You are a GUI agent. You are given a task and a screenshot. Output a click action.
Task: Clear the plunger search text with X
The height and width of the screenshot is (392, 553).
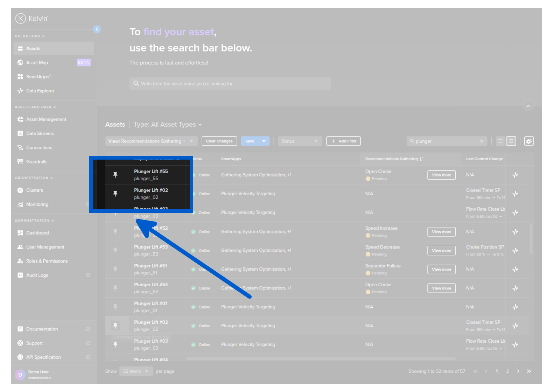pos(482,141)
